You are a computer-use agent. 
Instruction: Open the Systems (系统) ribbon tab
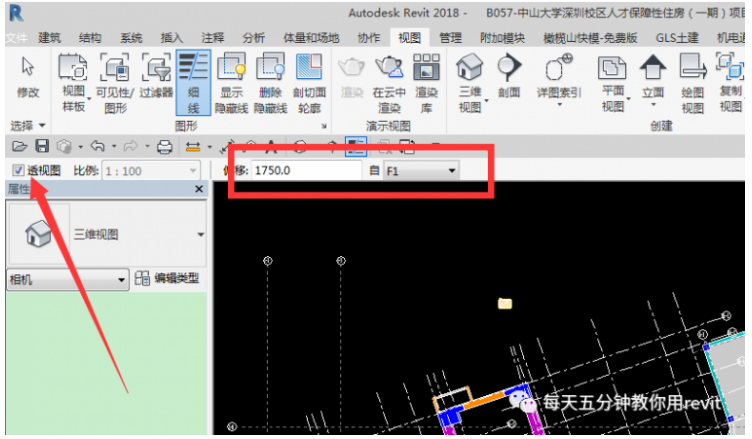click(x=131, y=37)
